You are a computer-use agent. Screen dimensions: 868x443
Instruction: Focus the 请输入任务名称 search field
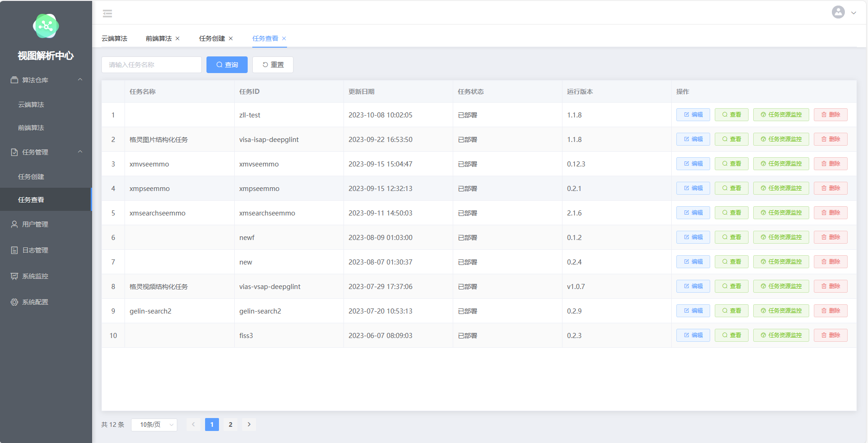pos(151,65)
